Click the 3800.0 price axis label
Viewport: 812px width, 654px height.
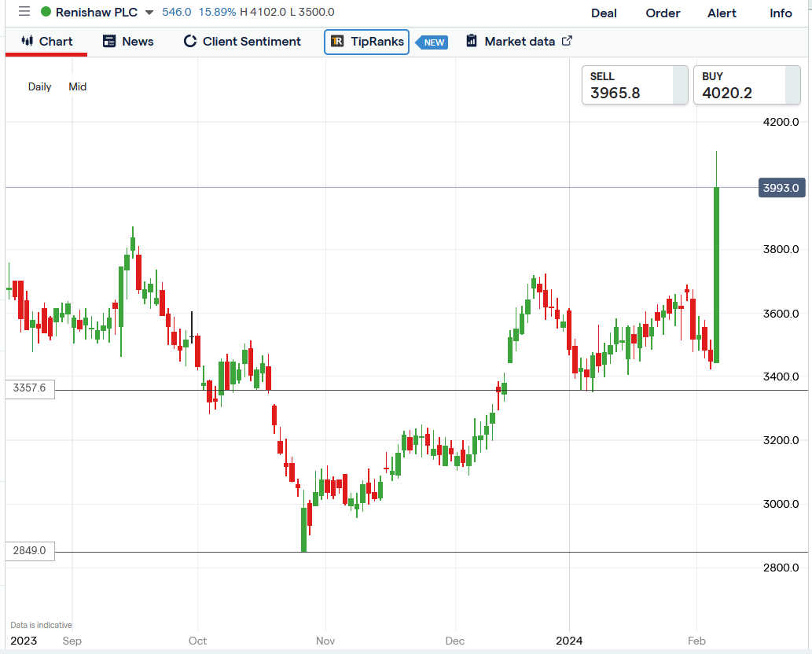point(781,250)
